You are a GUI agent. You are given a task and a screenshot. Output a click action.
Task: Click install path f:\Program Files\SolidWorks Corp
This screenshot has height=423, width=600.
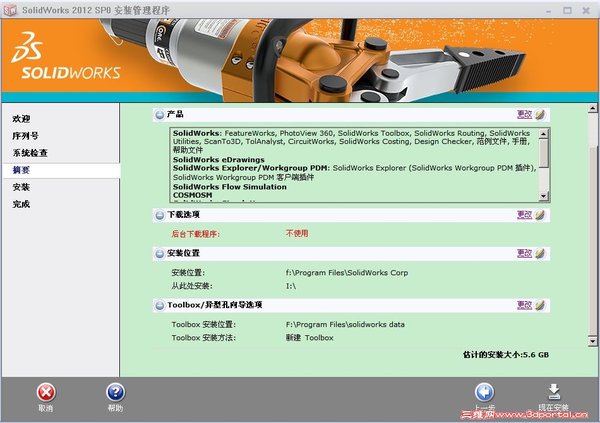click(x=347, y=273)
